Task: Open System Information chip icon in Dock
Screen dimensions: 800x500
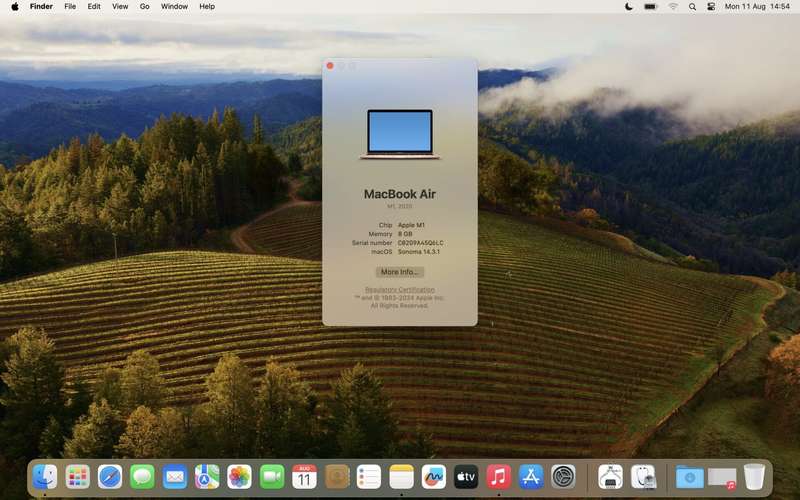Action: click(610, 477)
